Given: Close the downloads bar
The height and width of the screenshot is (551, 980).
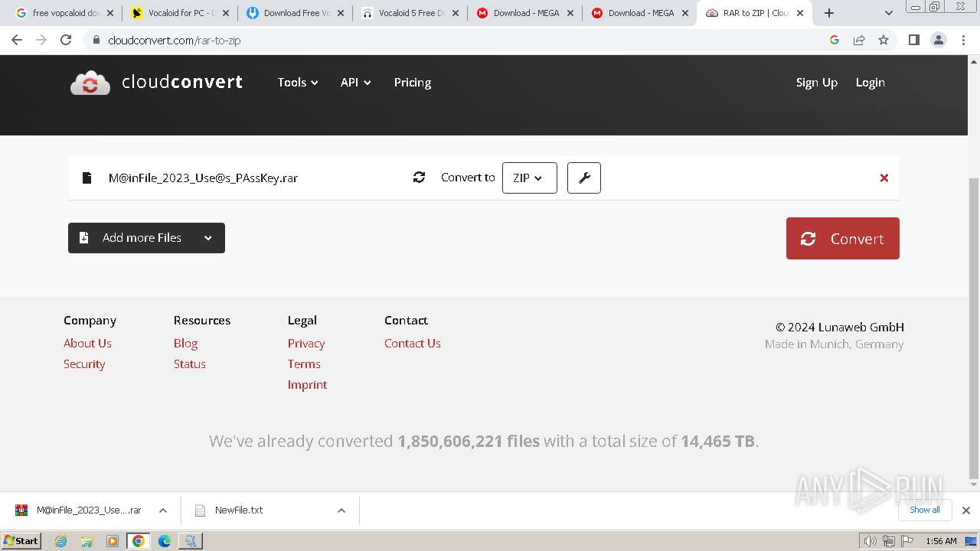Looking at the screenshot, I should pyautogui.click(x=966, y=510).
